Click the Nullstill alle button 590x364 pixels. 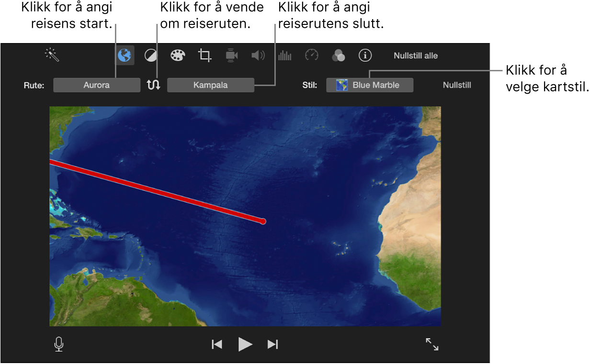416,55
